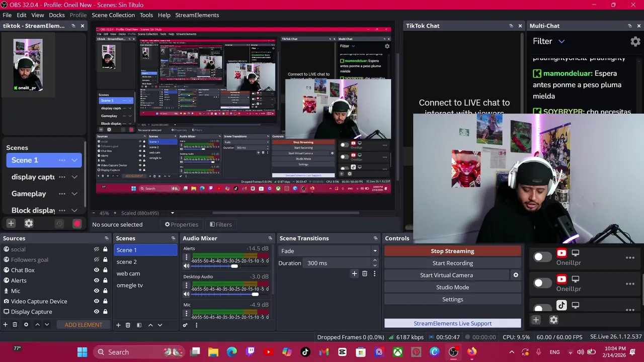Open StreamElements Live Support
The image size is (644, 362).
coord(452,323)
